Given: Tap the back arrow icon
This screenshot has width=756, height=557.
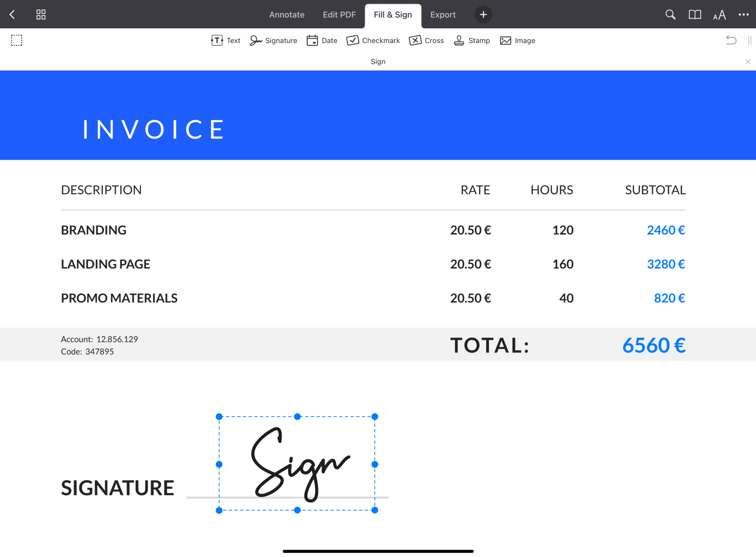Looking at the screenshot, I should [12, 15].
